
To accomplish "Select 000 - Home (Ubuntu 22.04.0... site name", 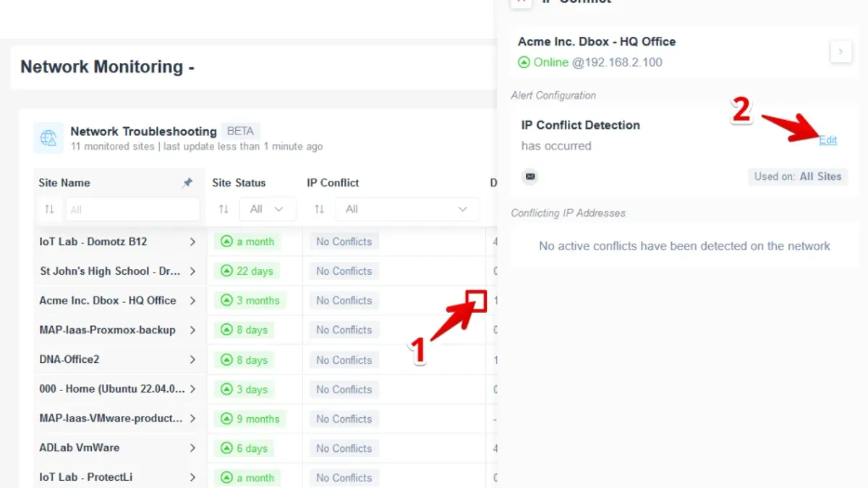I will click(x=111, y=389).
